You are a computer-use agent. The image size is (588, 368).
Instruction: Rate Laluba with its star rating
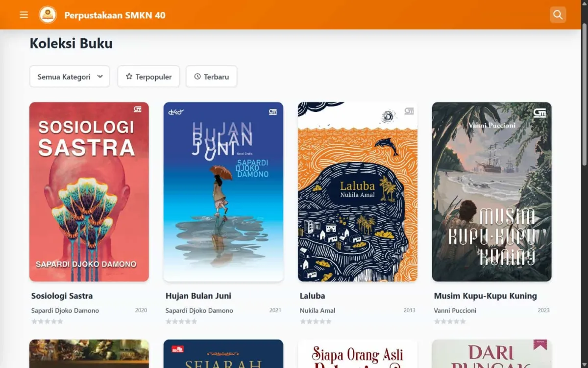[316, 321]
